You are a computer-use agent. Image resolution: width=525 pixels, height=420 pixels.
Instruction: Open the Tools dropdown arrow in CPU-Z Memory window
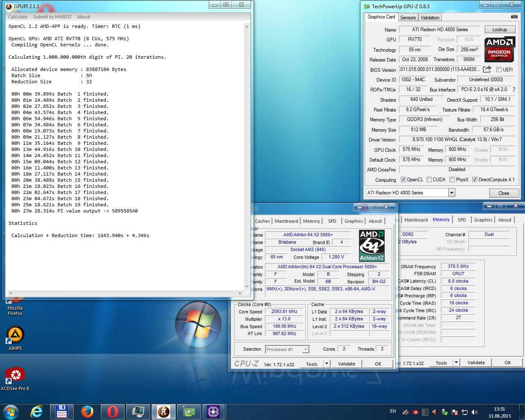click(456, 363)
